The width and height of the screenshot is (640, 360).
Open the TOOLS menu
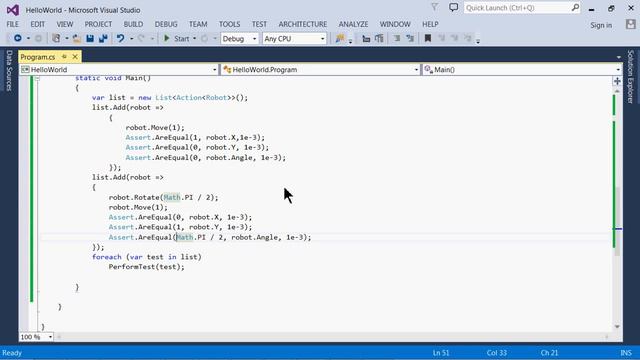pos(229,24)
